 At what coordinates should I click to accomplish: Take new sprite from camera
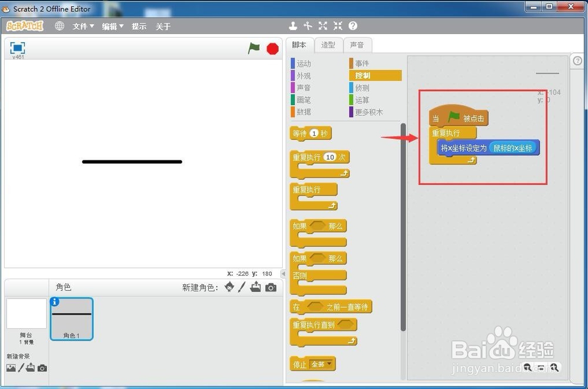tap(270, 287)
